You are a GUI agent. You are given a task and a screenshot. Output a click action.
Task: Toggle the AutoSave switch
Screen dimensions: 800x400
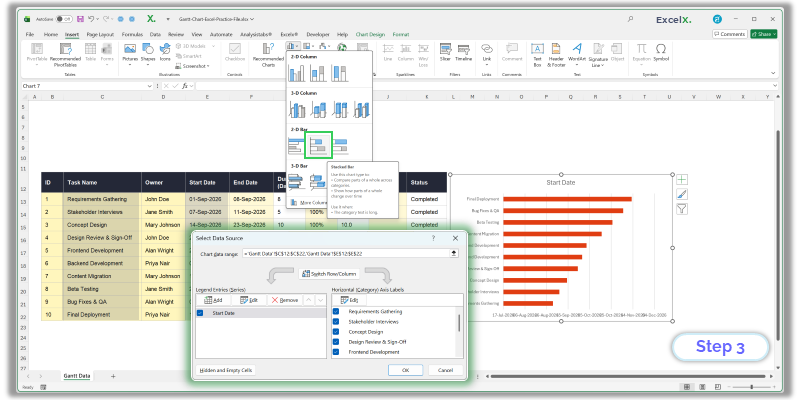64,19
